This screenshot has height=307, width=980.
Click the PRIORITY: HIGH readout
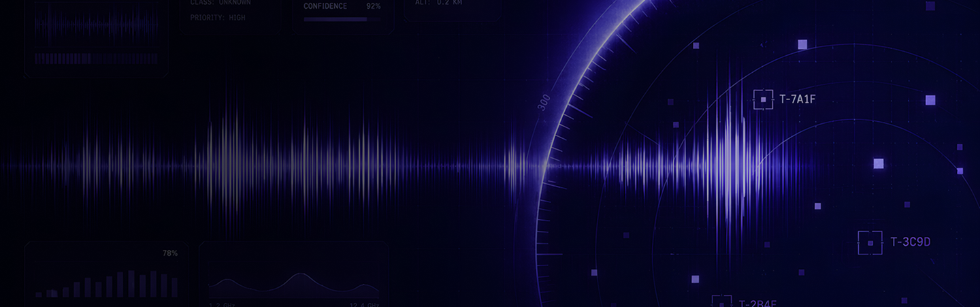coord(218,18)
